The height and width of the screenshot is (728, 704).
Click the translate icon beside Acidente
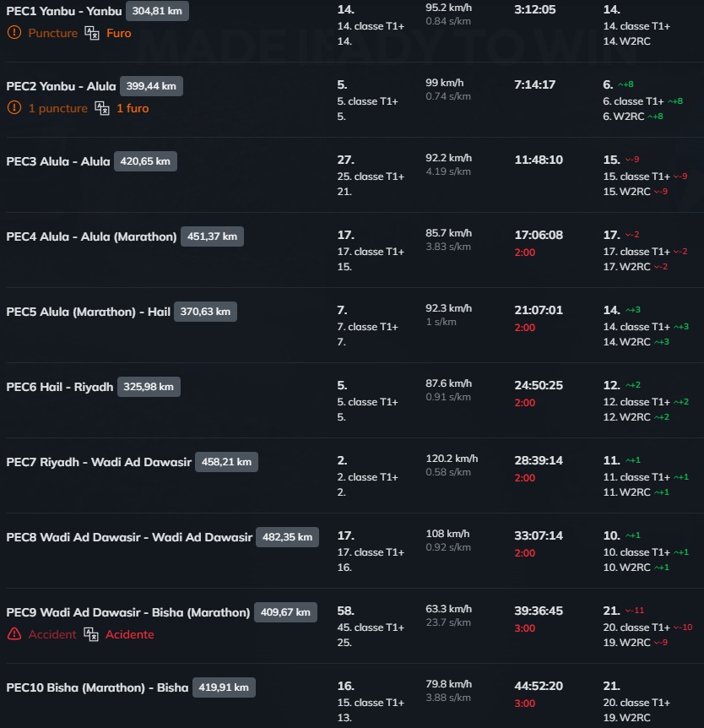coord(91,634)
